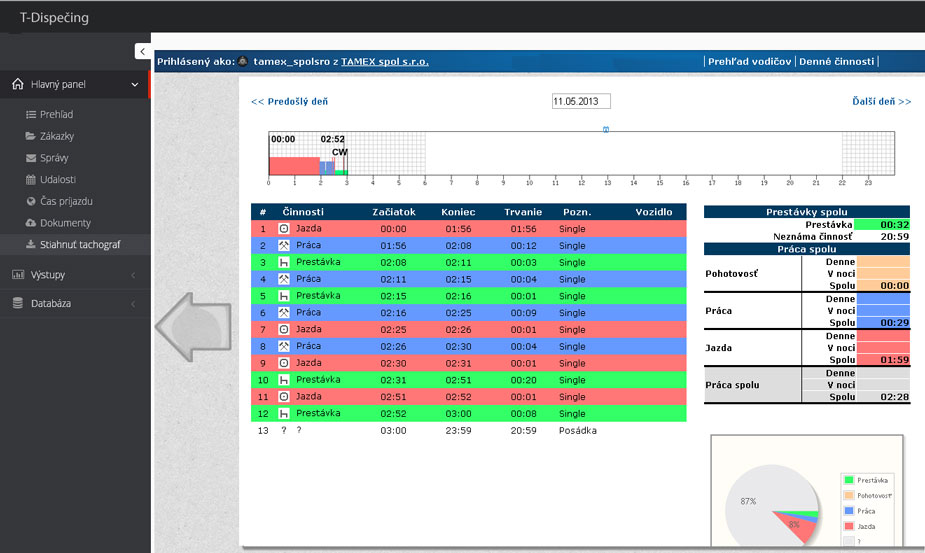Collapse the sidebar with the chevron button
The width and height of the screenshot is (925, 553).
[142, 51]
